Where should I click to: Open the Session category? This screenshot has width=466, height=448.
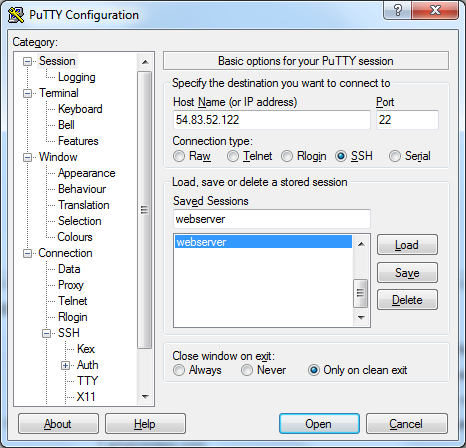[x=57, y=61]
